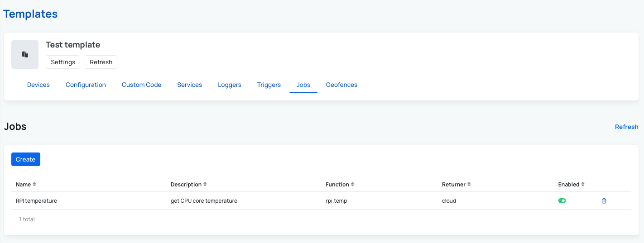Open the Geofences tab
The width and height of the screenshot is (644, 243).
click(341, 85)
